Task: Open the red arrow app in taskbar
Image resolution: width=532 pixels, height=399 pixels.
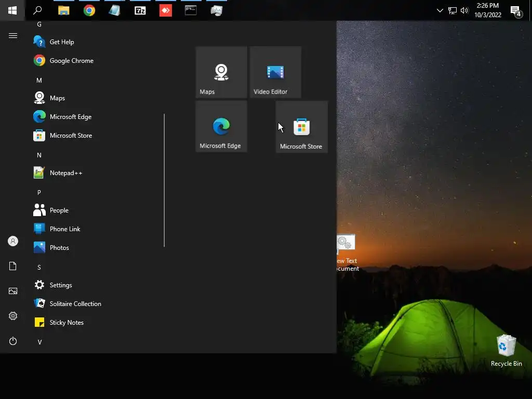Action: pos(166,10)
